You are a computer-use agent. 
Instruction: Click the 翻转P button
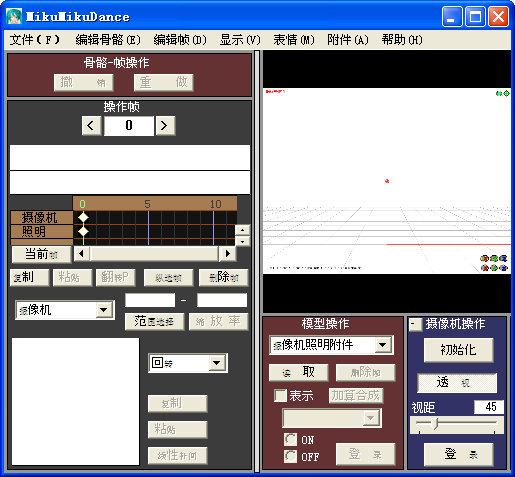point(115,277)
